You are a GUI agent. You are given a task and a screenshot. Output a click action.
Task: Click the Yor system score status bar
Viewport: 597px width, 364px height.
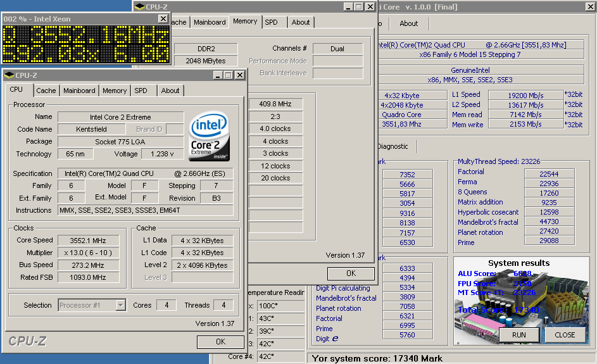pyautogui.click(x=451, y=358)
